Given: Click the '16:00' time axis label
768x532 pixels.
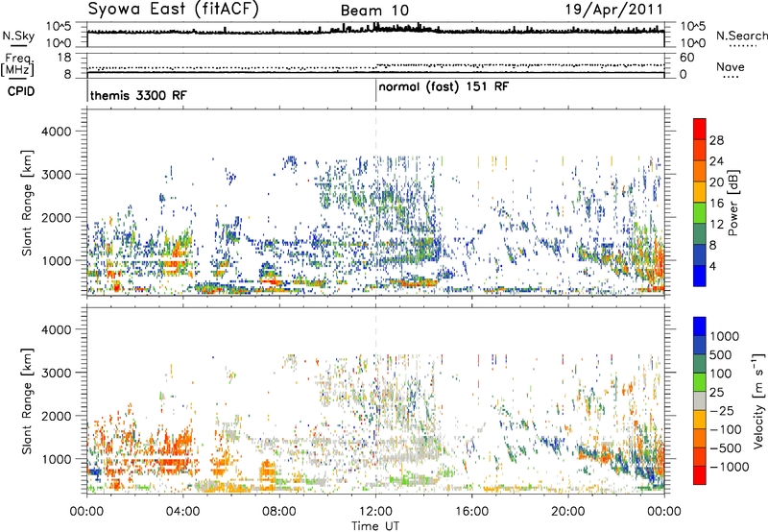Looking at the screenshot, I should (471, 512).
